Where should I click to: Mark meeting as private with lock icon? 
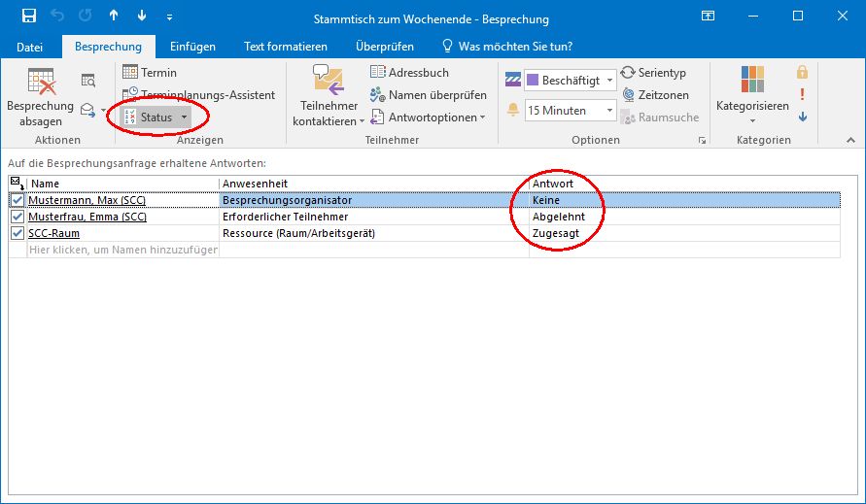(802, 73)
